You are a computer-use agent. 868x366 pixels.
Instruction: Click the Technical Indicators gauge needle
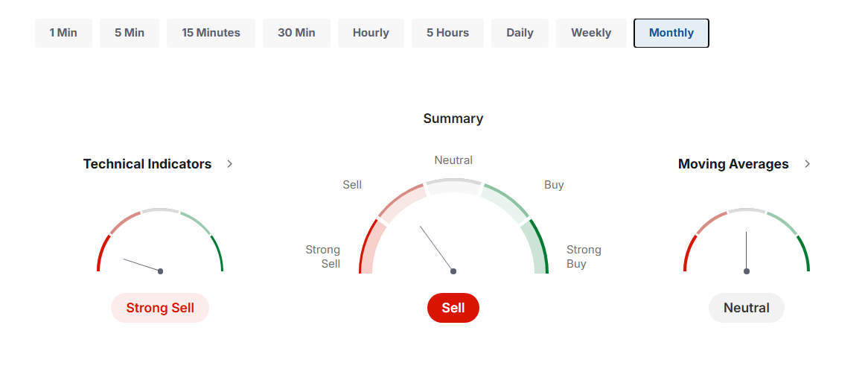tap(141, 265)
